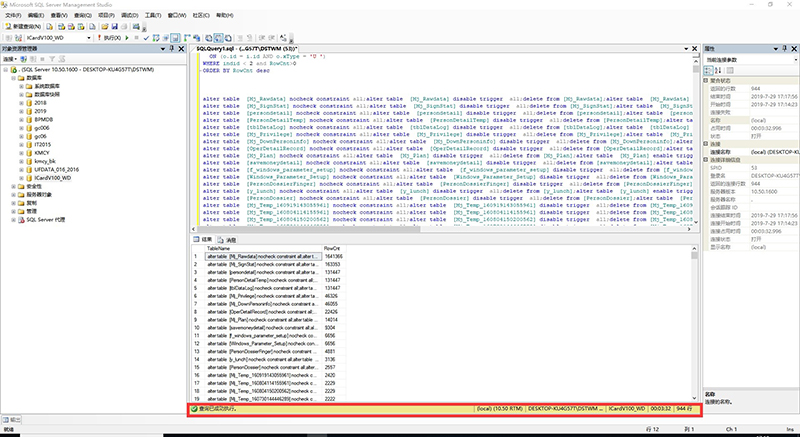Click the Open File folder icon in toolbar
This screenshot has width=800, height=437.
[105, 26]
